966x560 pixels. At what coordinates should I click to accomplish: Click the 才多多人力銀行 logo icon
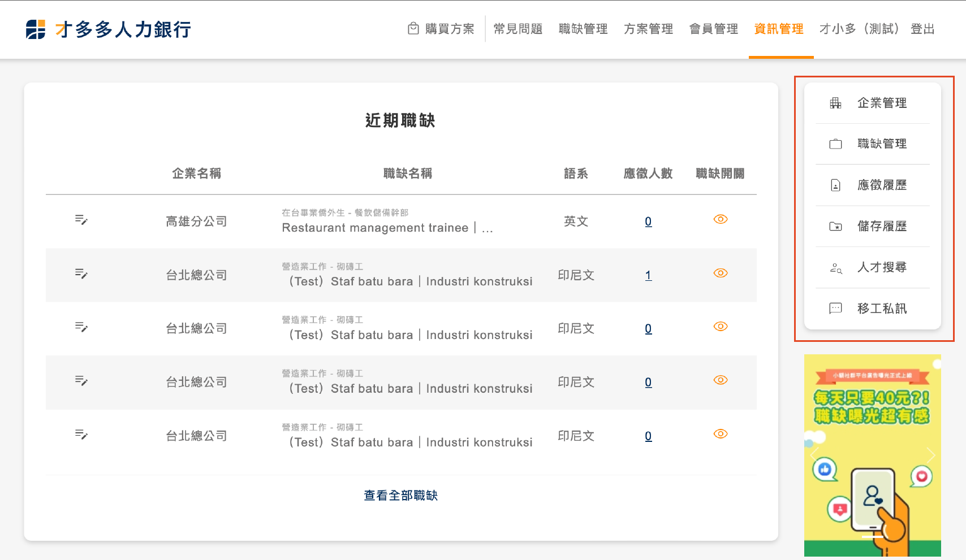36,29
